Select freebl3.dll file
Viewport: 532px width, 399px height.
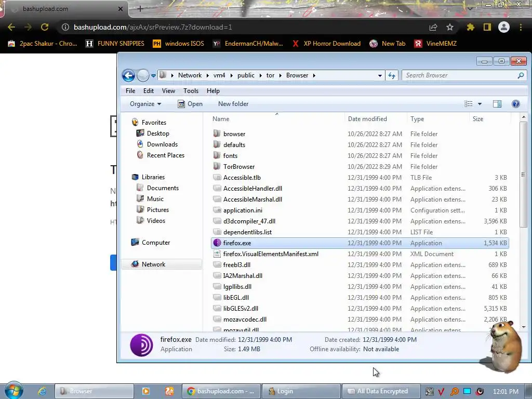tap(236, 265)
